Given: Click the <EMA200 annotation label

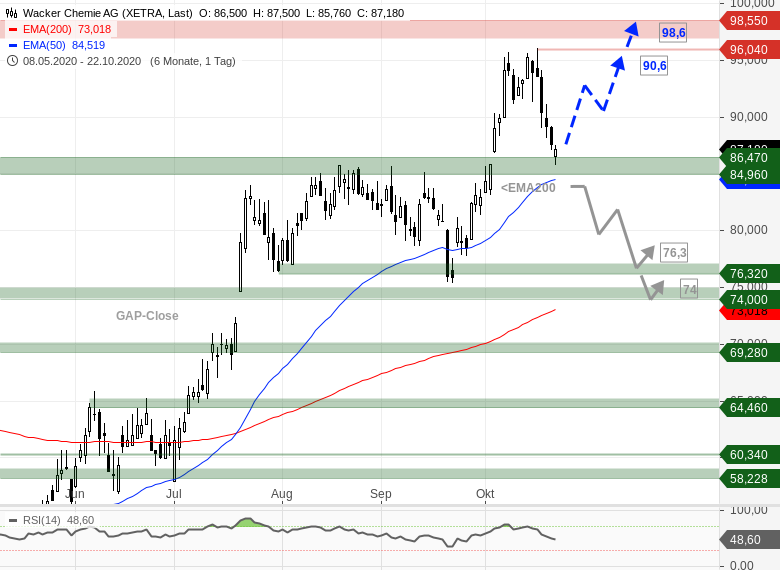Looking at the screenshot, I should point(528,188).
